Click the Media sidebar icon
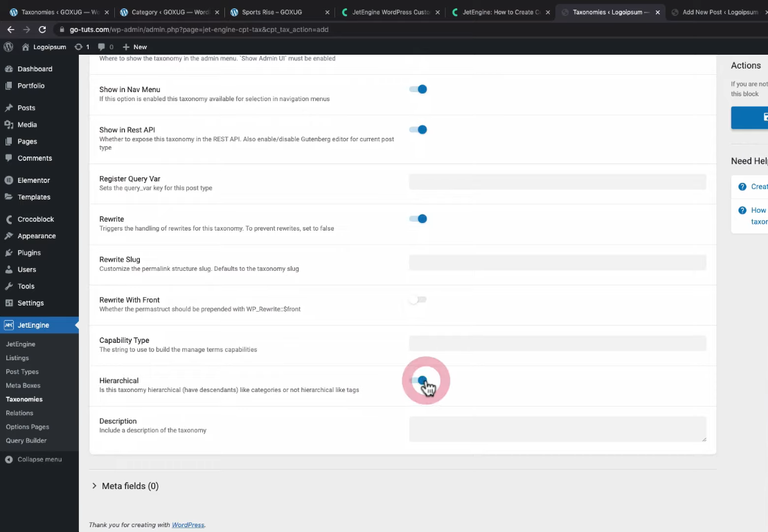Screen dimensions: 768x532 click(x=9, y=125)
